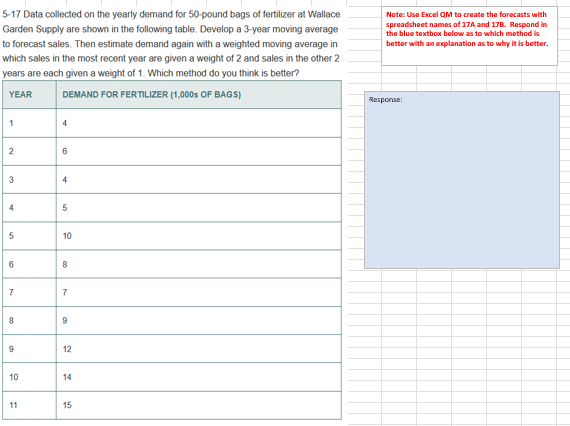Click year 3 cell in YEAR column
Viewport: 570px width, 426px height.
pyautogui.click(x=29, y=180)
